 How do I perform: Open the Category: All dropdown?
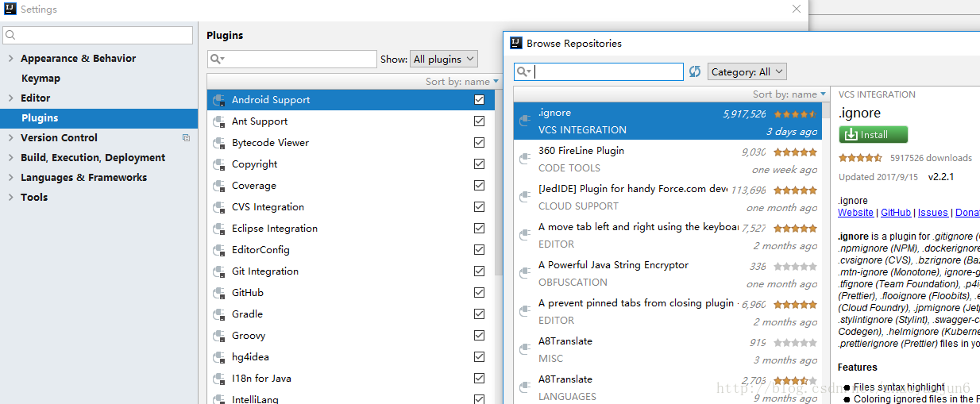click(x=747, y=71)
